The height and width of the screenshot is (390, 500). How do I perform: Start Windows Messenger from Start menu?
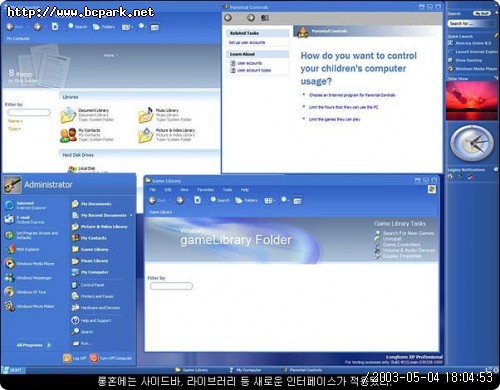[28, 278]
